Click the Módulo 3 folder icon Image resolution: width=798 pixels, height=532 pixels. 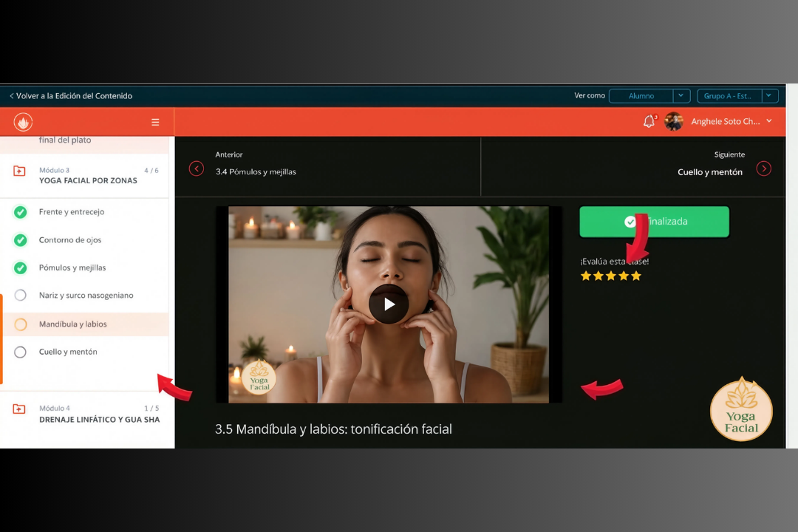[19, 171]
